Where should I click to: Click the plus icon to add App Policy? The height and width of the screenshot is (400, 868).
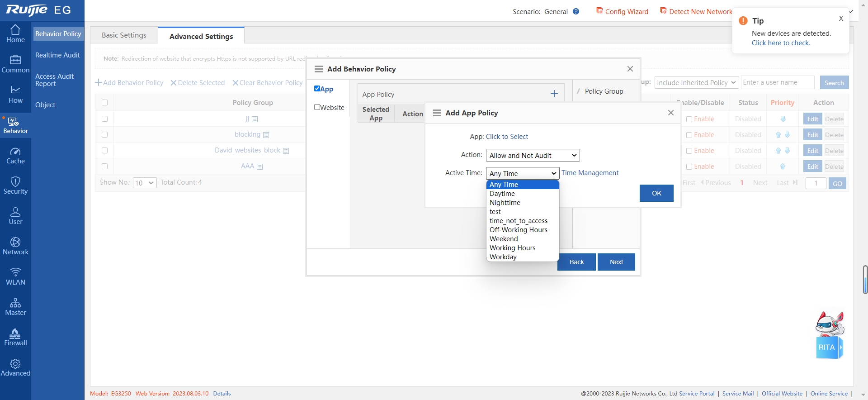point(554,94)
